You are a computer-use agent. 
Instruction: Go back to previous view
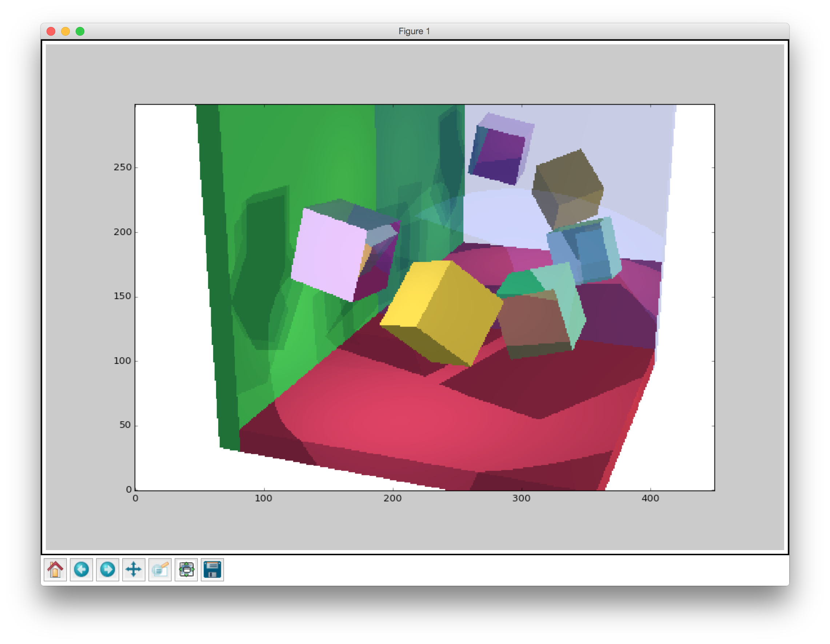81,569
